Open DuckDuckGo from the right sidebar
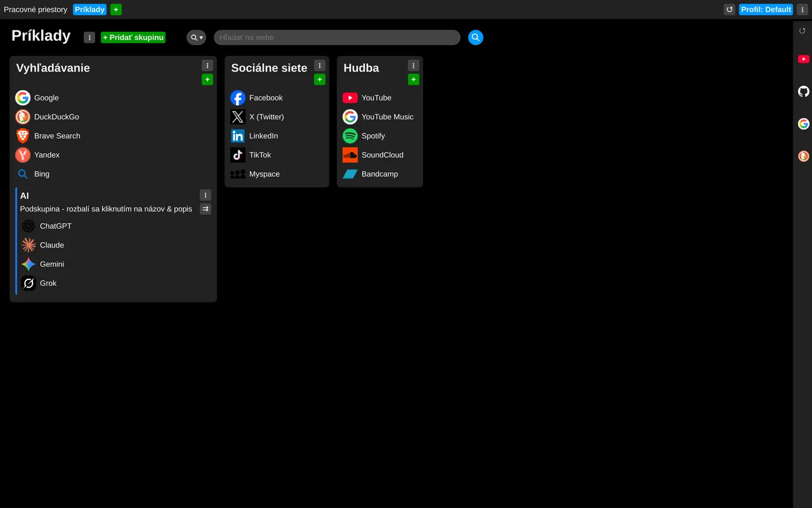 [804, 156]
